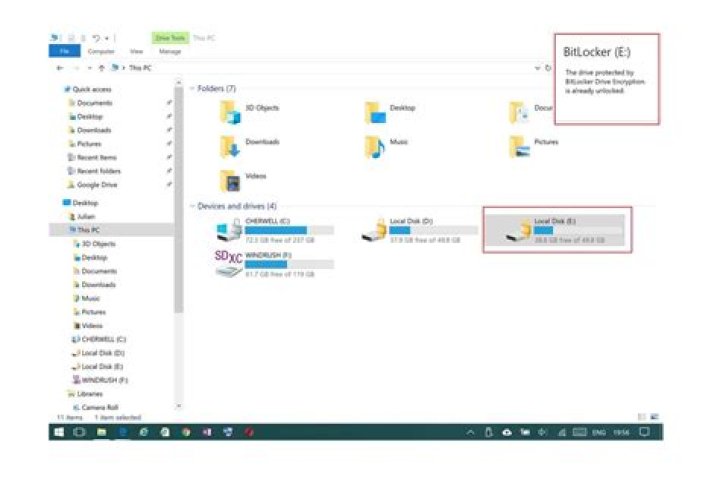720x480 pixels.
Task: Open Documents under Quick access
Action: pyautogui.click(x=95, y=103)
